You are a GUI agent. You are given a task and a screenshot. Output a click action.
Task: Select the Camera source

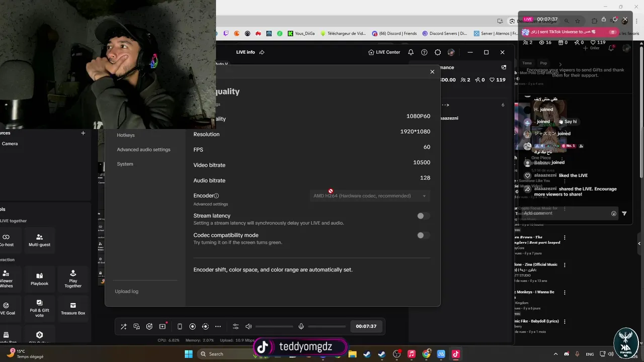10,144
